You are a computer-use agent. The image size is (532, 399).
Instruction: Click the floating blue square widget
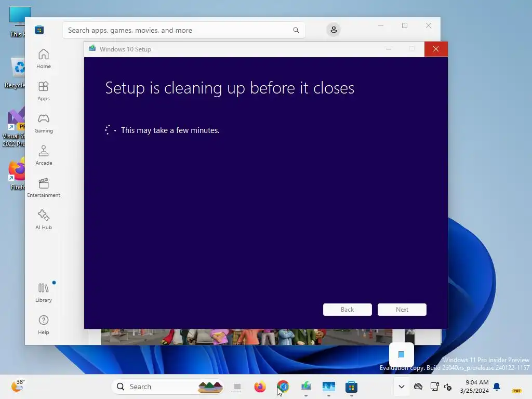point(401,354)
